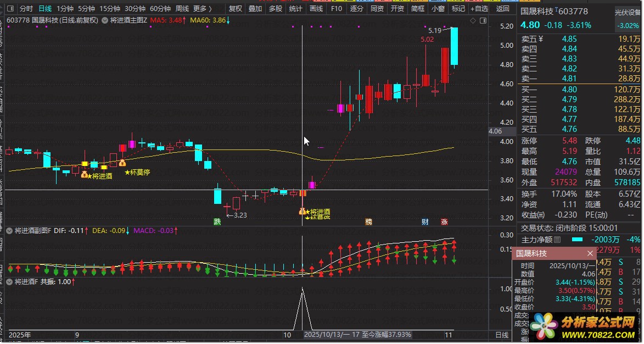Expand 将进酒主图Z indicator dropdown
644x344 pixels.
click(x=105, y=20)
